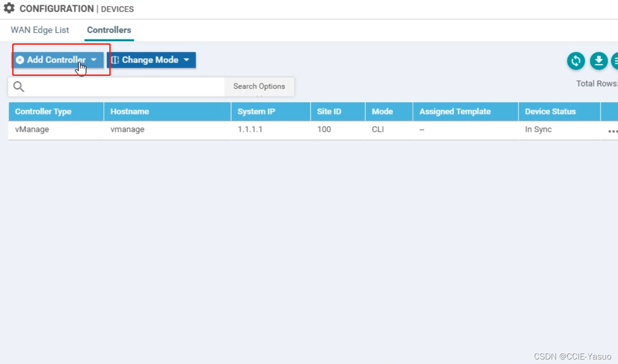This screenshot has height=364, width=618.
Task: Open the Add Controller dropdown
Action: tap(57, 60)
